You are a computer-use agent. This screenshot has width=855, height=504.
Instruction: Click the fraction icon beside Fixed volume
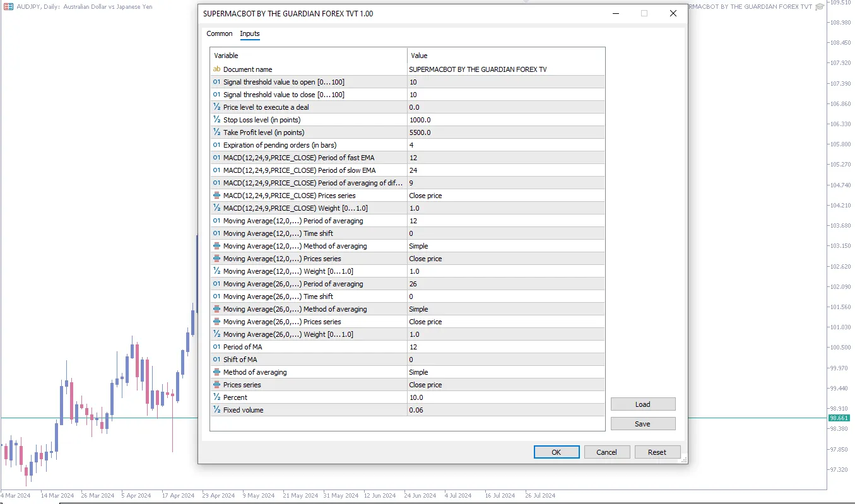tap(216, 410)
